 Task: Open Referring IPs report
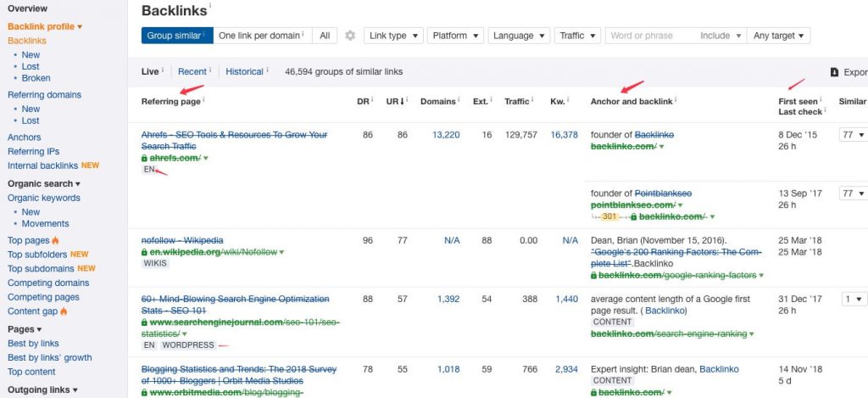(33, 151)
